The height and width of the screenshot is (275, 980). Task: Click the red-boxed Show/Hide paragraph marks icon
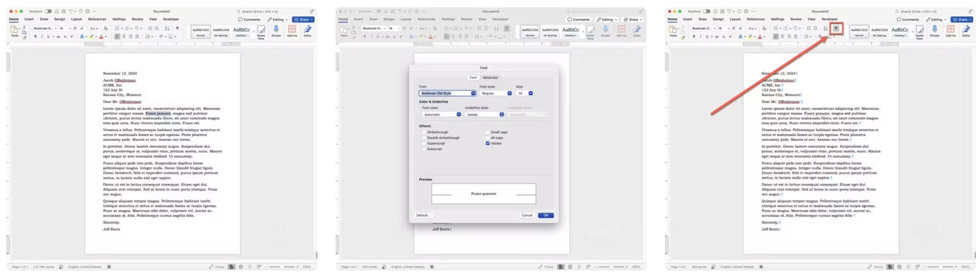[836, 29]
